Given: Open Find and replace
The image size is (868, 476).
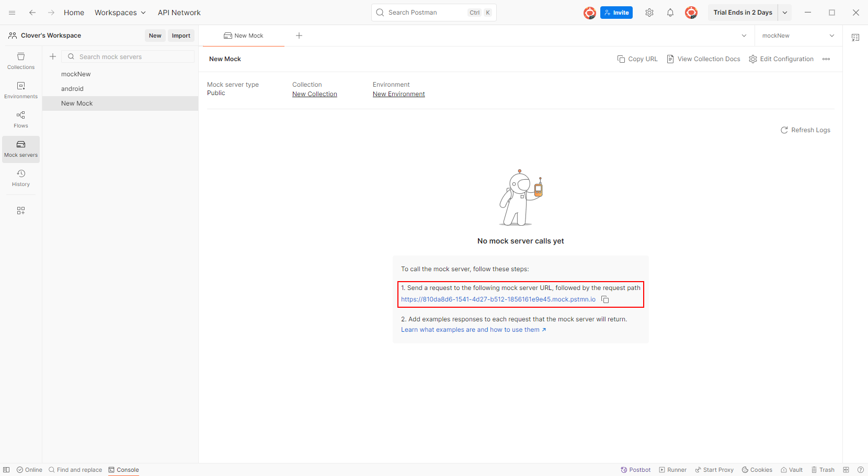Looking at the screenshot, I should pos(75,470).
